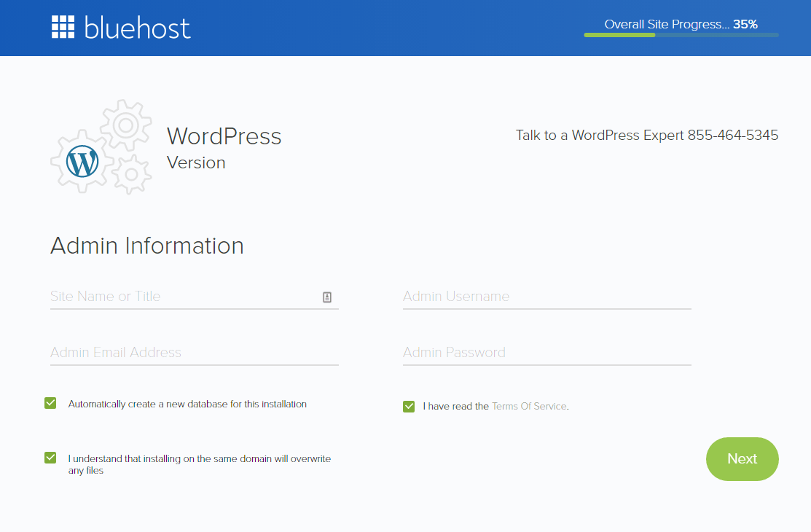
Task: Click the bluehost wordmark text
Action: coord(138,28)
